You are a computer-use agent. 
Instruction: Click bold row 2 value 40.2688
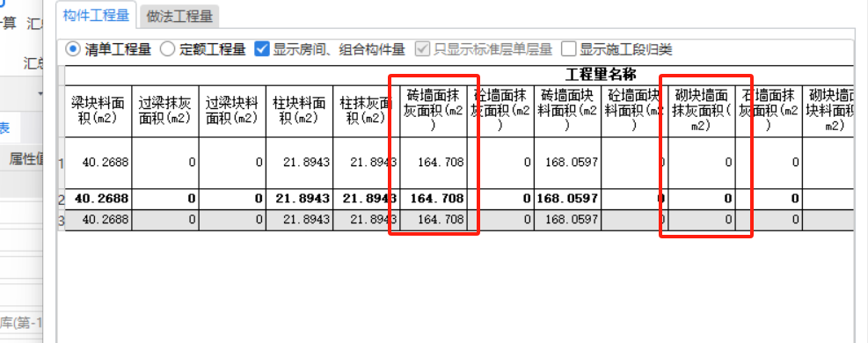click(x=98, y=199)
